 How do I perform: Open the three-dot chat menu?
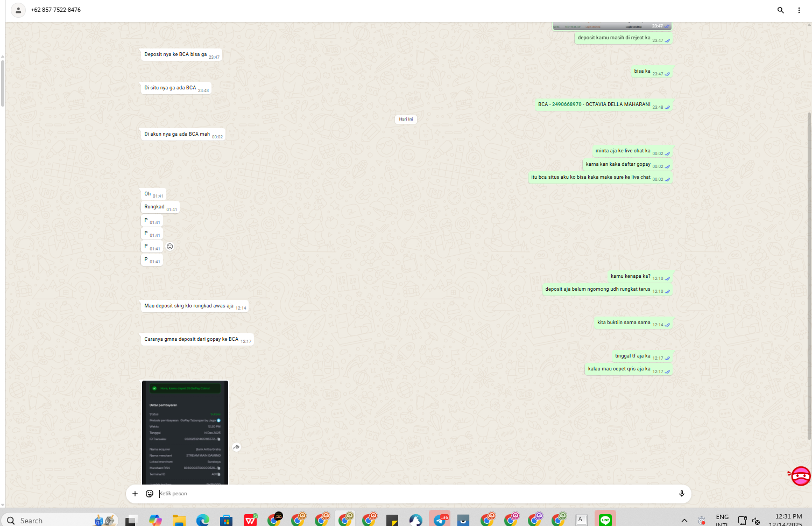(x=799, y=10)
